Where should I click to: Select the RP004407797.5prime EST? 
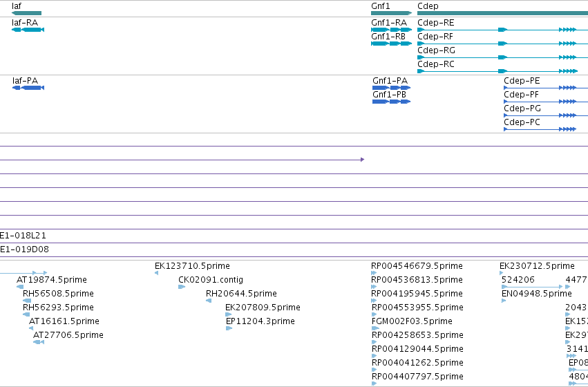(x=417, y=377)
